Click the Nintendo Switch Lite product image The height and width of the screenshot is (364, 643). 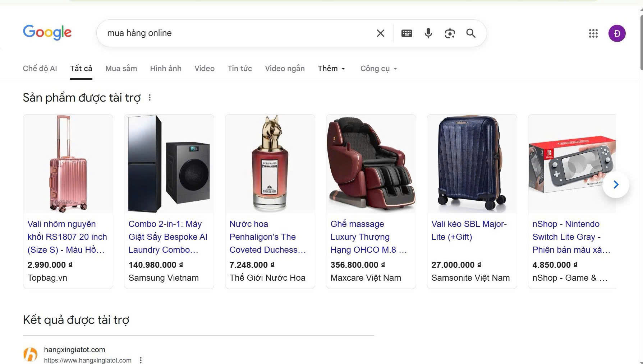tap(571, 164)
